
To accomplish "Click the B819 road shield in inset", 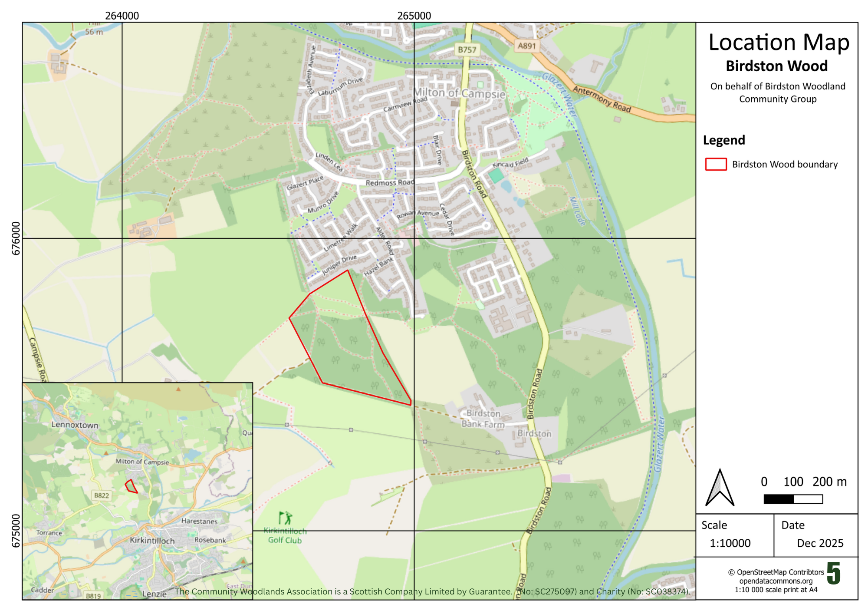I will coord(93,596).
